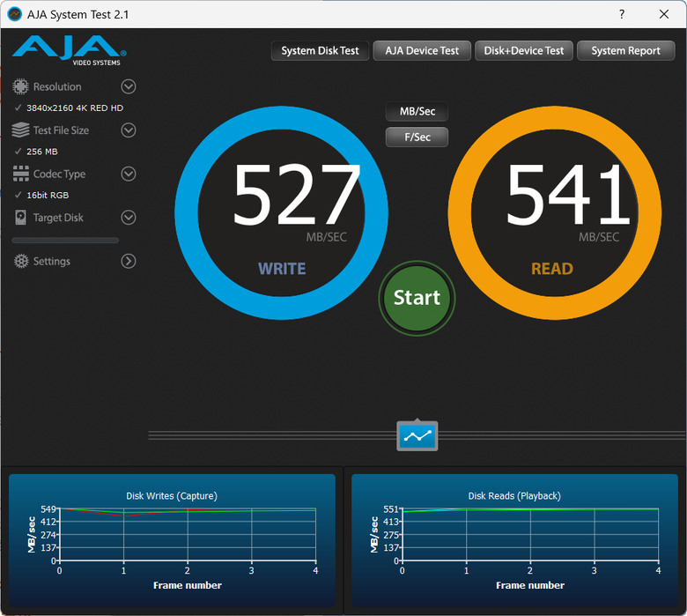Click the 16bit RGB codec option
This screenshot has height=616, width=687.
coord(48,195)
